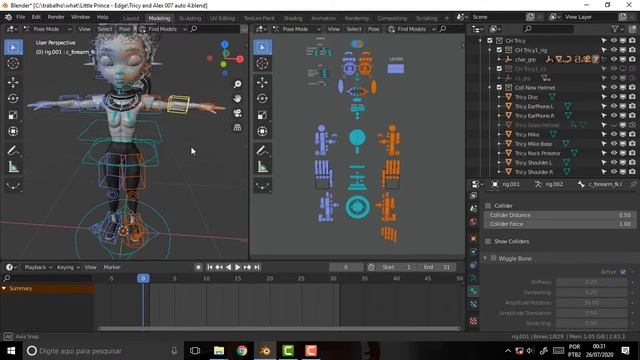The image size is (640, 360).
Task: Open the Playback dropdown in timeline
Action: [x=38, y=267]
